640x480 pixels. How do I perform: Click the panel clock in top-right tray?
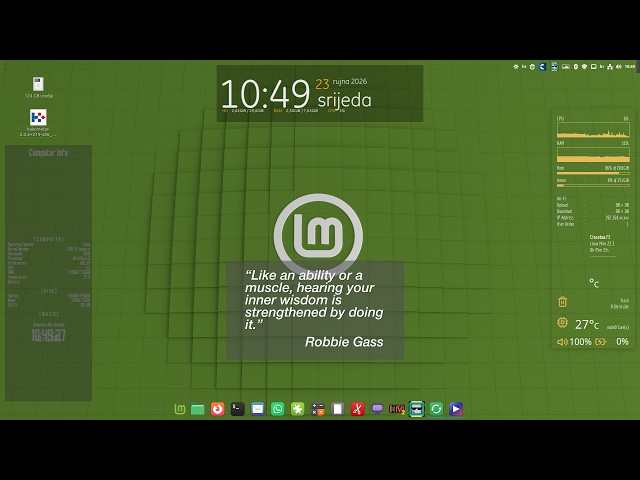630,67
